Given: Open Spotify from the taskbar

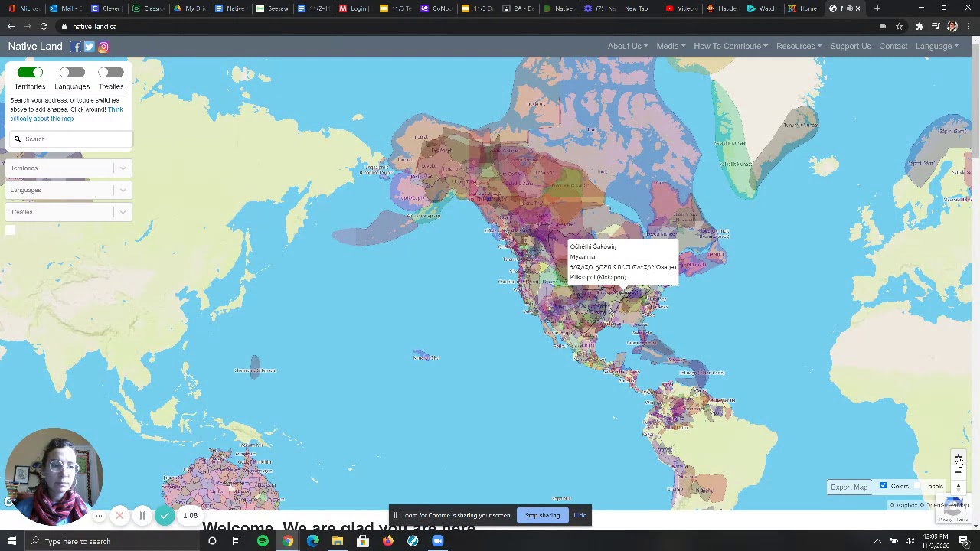Looking at the screenshot, I should [x=263, y=541].
